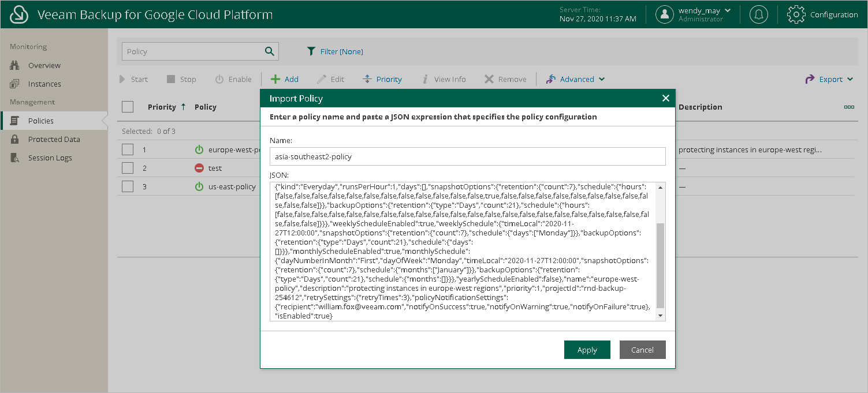Select the us-east-policy name
This screenshot has width=868, height=393.
232,186
